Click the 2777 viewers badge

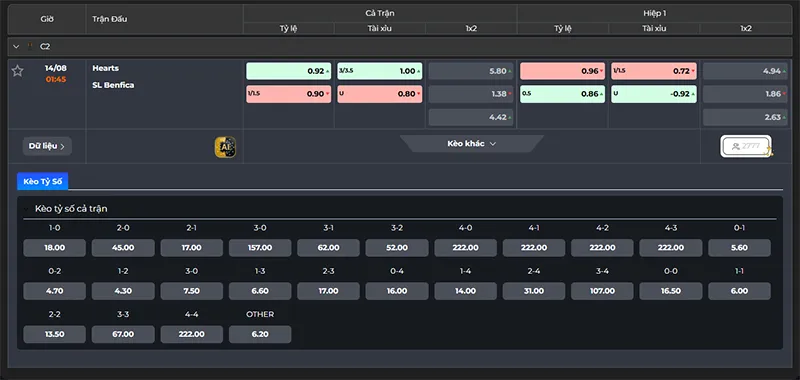coord(746,146)
